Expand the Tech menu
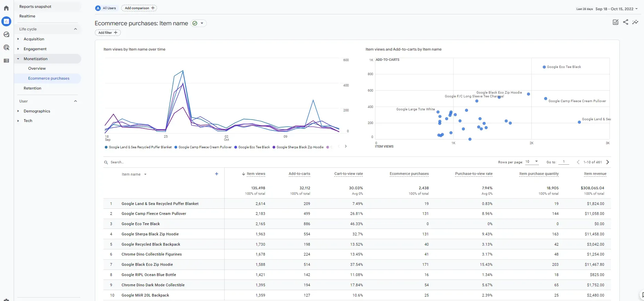The image size is (644, 301). 18,121
